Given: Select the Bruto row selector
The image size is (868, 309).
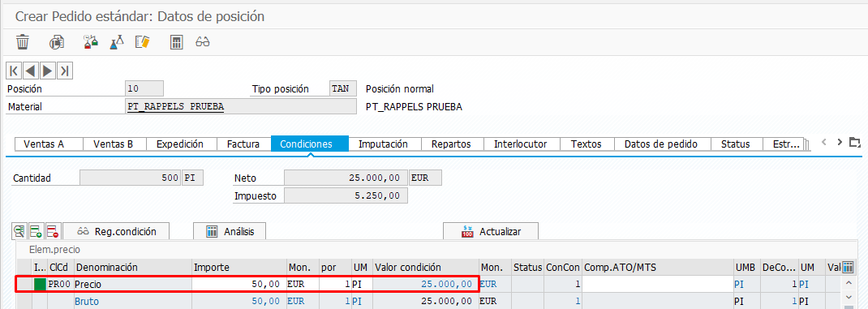Looking at the screenshot, I should click(24, 301).
